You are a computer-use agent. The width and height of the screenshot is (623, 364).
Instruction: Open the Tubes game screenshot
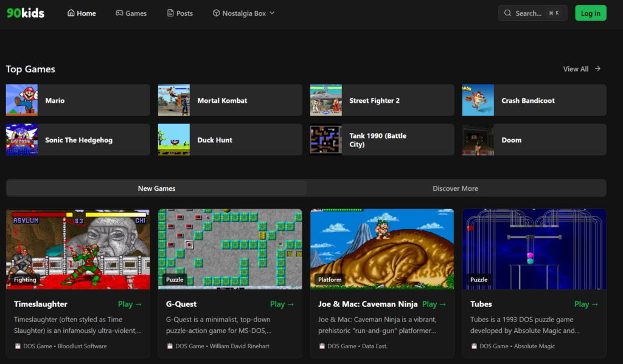pos(534,249)
